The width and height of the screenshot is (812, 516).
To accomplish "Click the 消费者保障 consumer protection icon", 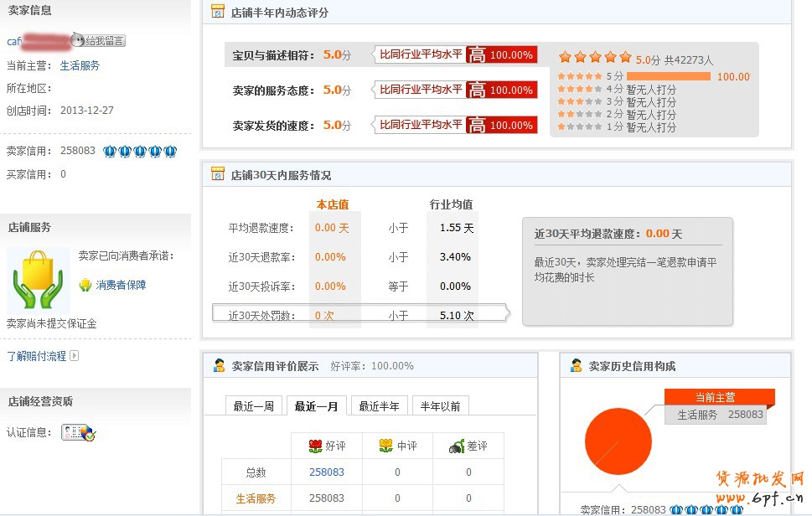I will tap(87, 284).
